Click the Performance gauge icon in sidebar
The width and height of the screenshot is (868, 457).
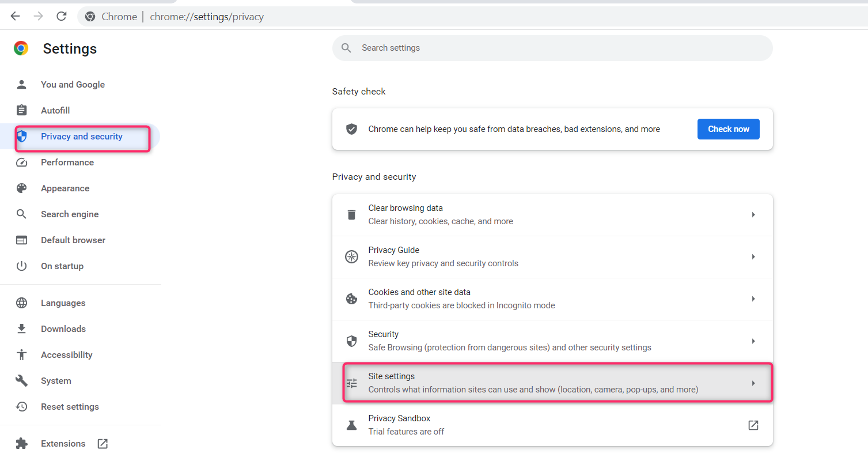(21, 163)
